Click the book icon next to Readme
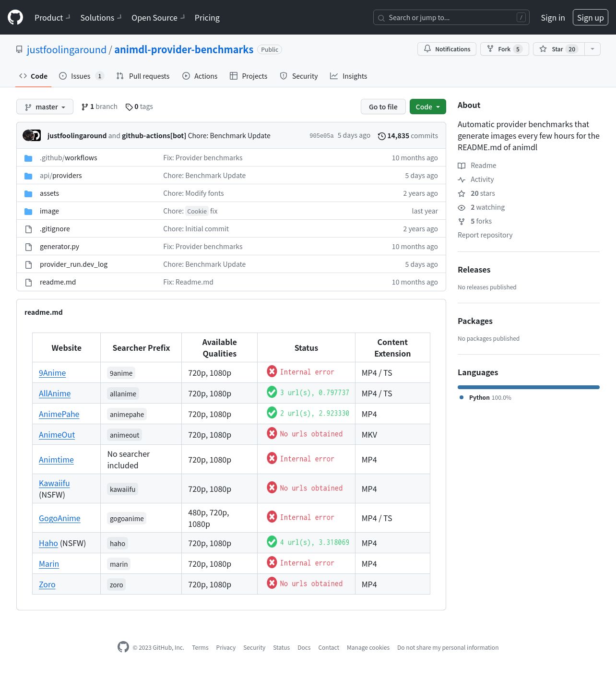Viewport: 616px width, 679px height. coord(462,166)
